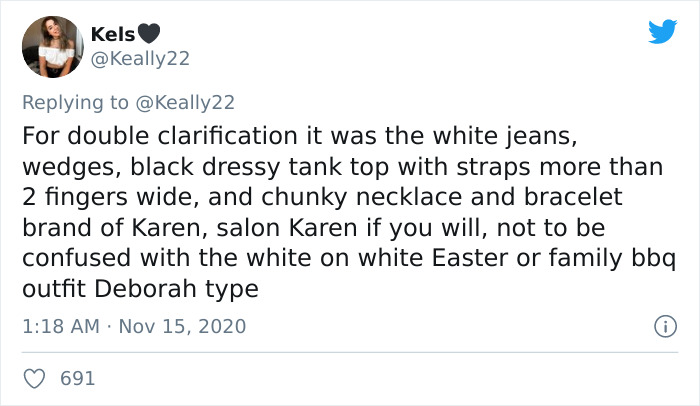The image size is (700, 406).
Task: Click the Twitter bird logo
Action: (661, 32)
